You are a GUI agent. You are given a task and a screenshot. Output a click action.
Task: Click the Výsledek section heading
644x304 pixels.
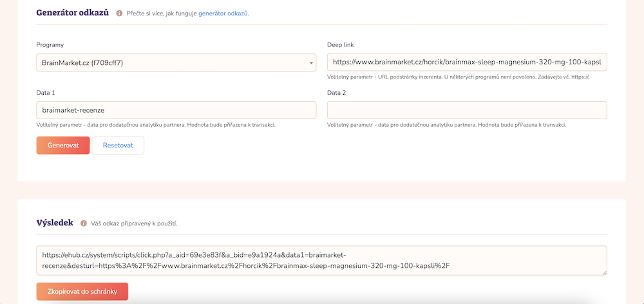coord(55,223)
